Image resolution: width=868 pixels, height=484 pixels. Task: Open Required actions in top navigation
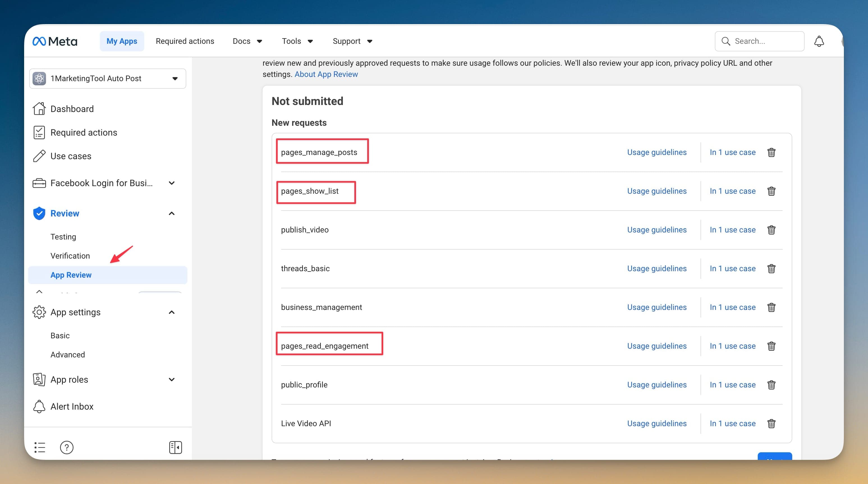point(185,41)
